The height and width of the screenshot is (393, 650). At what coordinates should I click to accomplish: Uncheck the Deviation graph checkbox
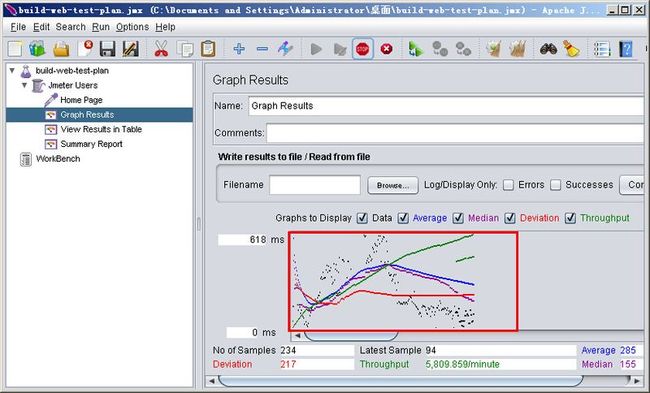tap(510, 218)
